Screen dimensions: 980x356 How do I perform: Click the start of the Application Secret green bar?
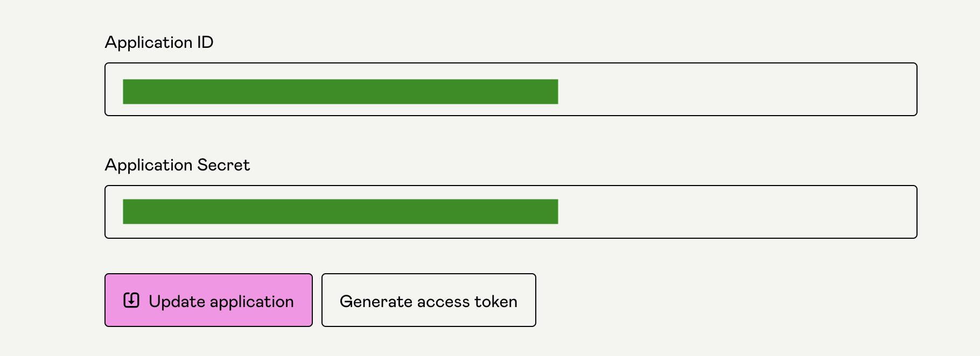click(x=125, y=212)
